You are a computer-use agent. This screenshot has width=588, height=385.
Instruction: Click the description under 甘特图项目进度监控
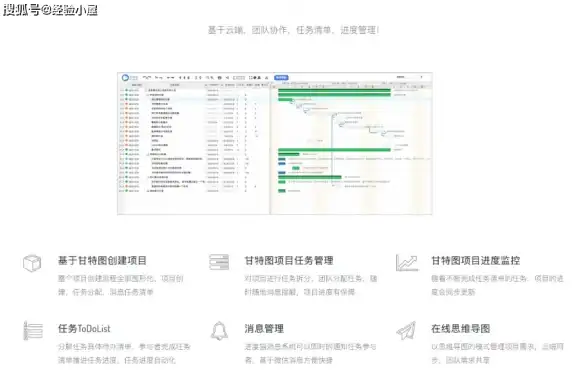click(x=497, y=285)
